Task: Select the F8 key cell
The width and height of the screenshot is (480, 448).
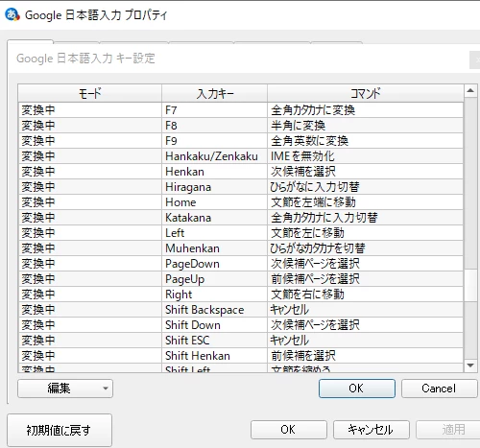Action: [x=215, y=126]
